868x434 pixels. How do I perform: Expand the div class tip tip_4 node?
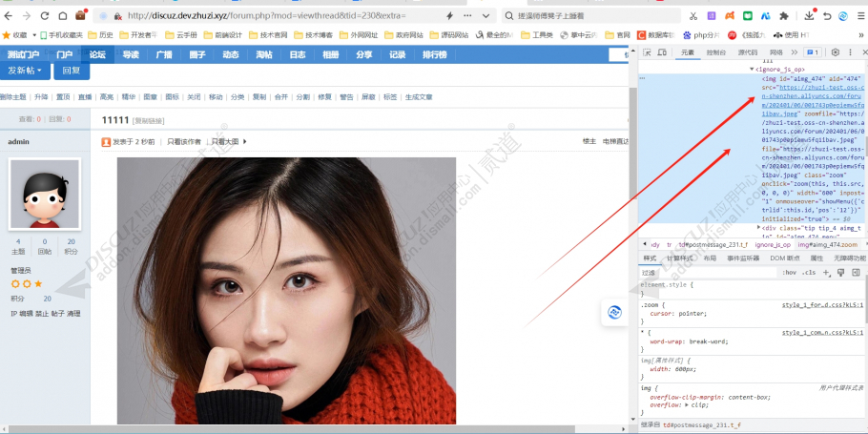[x=759, y=228]
